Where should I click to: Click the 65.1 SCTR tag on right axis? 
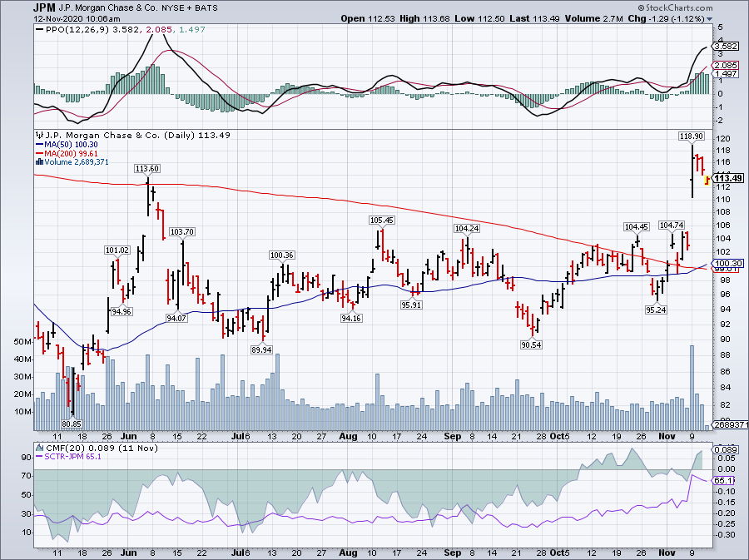722,480
